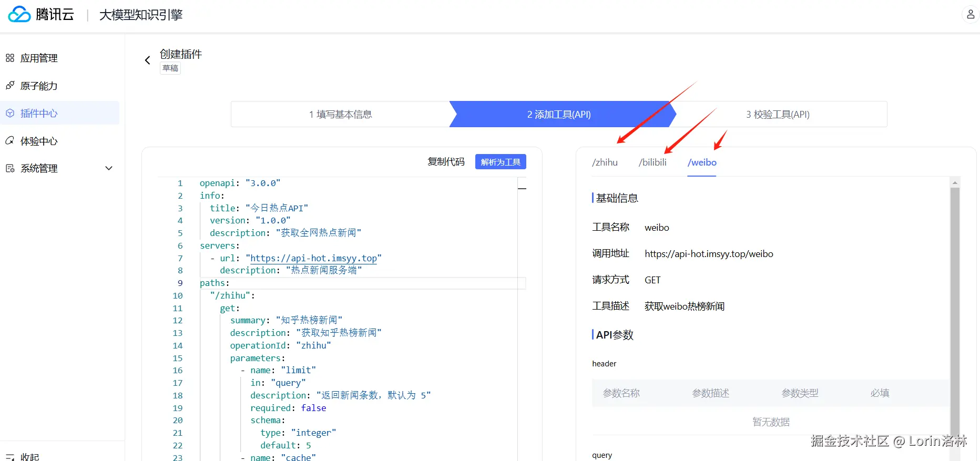Switch to the /zhihu tab
The width and height of the screenshot is (980, 461).
(x=605, y=162)
